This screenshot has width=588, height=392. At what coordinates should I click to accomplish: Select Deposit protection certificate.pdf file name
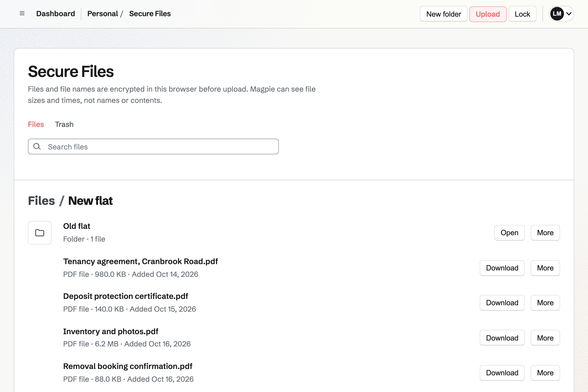coord(125,296)
